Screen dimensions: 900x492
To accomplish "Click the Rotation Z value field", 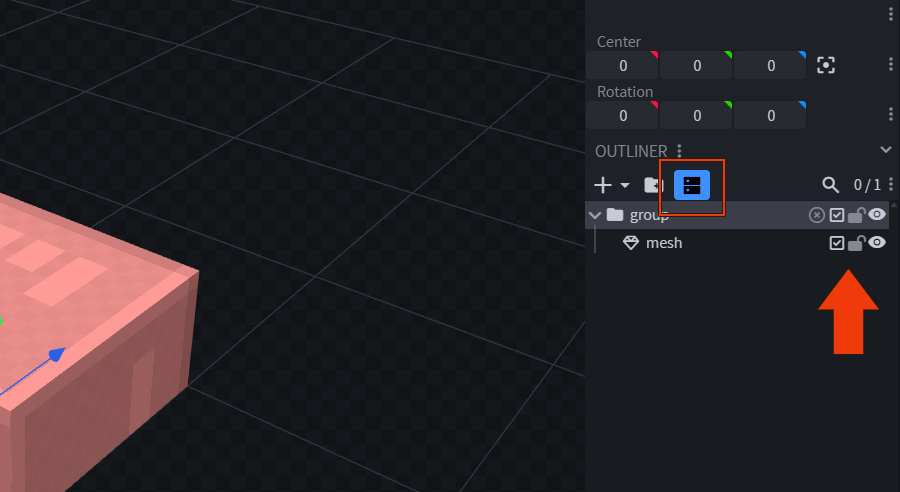I will tap(770, 116).
